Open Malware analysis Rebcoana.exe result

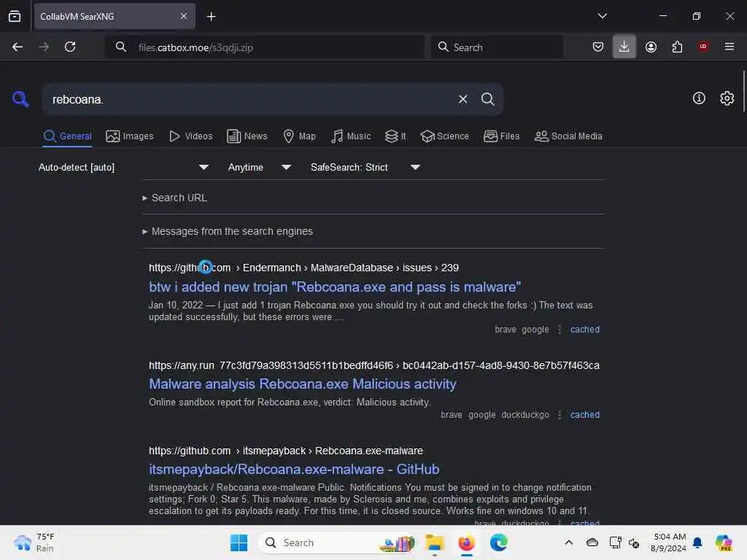click(x=303, y=384)
